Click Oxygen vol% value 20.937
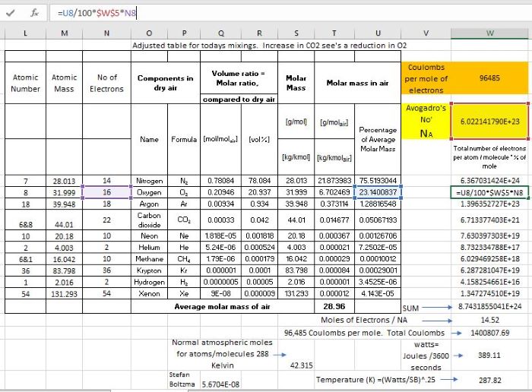Viewport: 532px width, 392px height. tap(259, 192)
